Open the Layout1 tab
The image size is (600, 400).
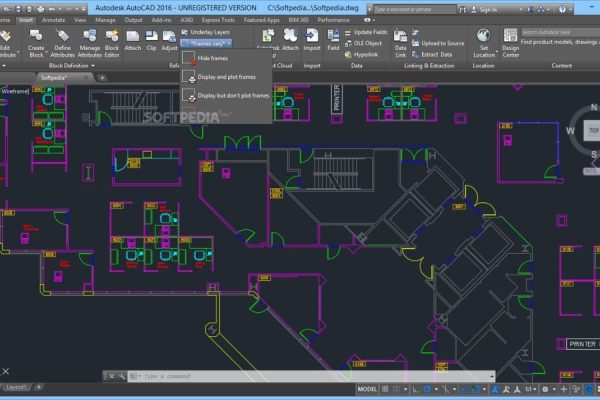17,386
